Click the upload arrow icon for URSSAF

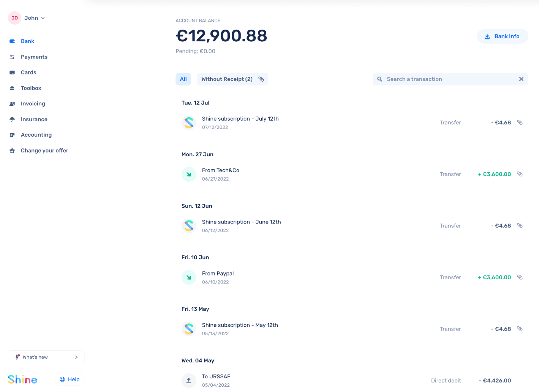(x=189, y=380)
